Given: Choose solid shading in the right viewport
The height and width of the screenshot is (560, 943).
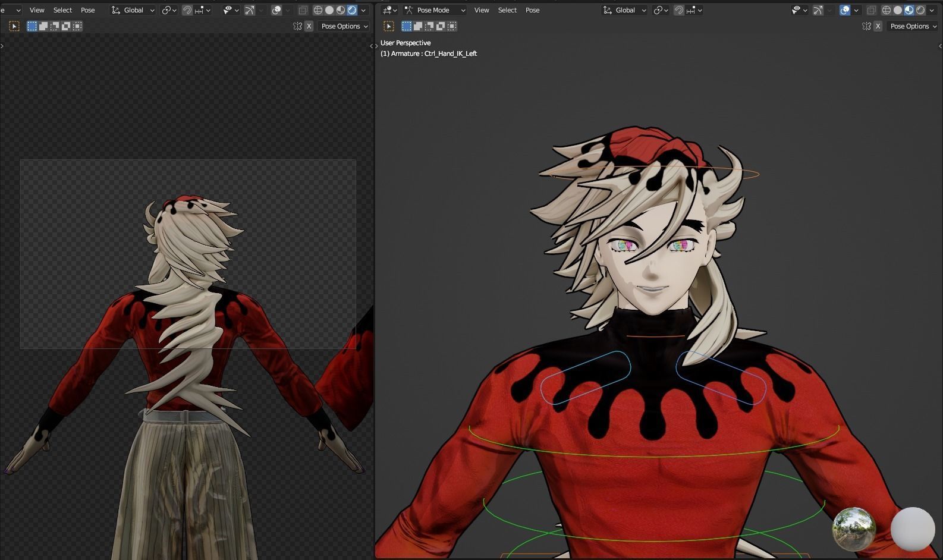Looking at the screenshot, I should [x=897, y=10].
